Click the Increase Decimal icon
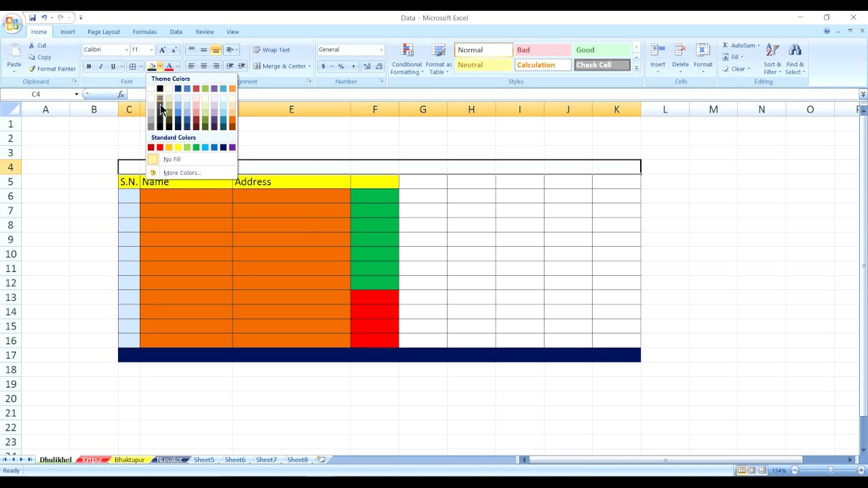This screenshot has width=868, height=488. 367,66
